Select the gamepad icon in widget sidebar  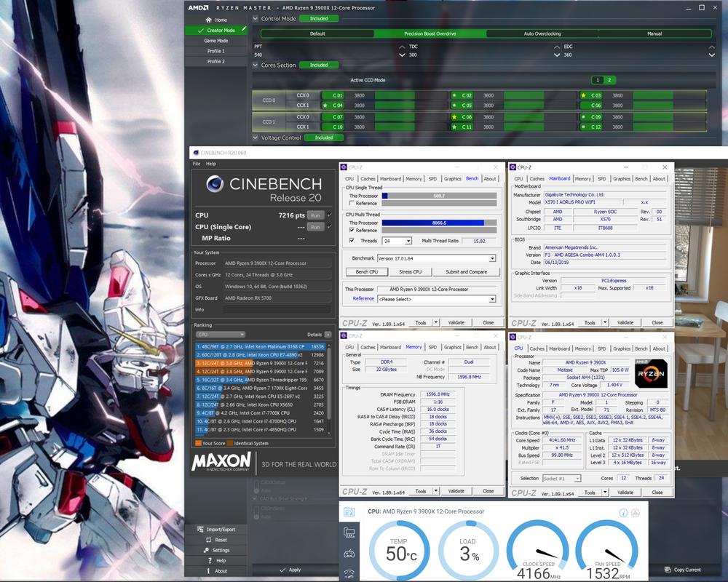point(349,553)
